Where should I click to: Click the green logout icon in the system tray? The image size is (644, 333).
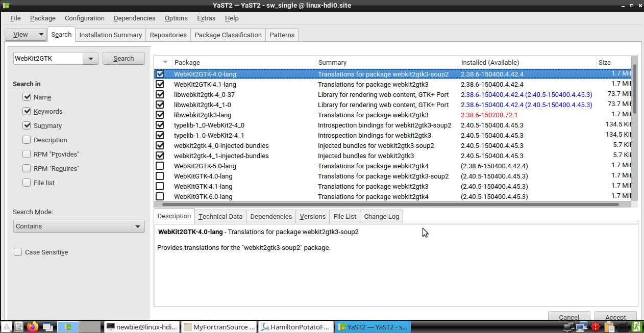[x=636, y=327]
